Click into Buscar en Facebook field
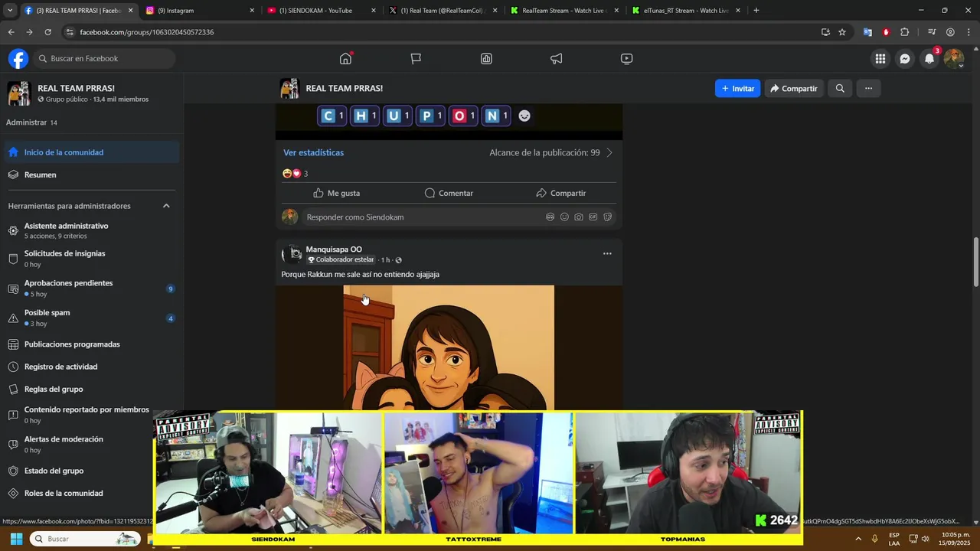The height and width of the screenshot is (551, 980). [x=103, y=58]
